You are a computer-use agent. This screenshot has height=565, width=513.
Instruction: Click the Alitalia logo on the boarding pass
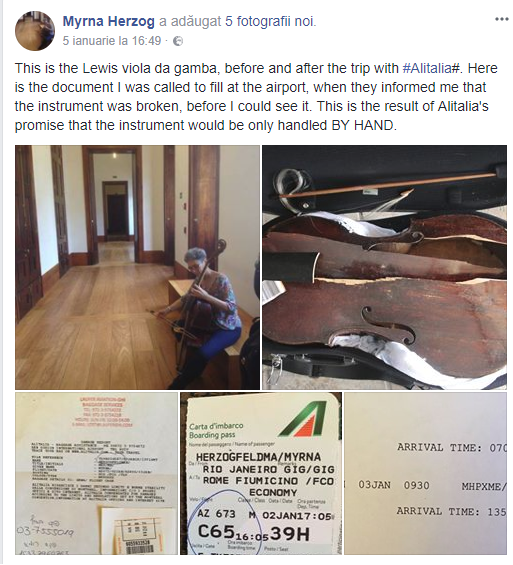click(x=304, y=418)
